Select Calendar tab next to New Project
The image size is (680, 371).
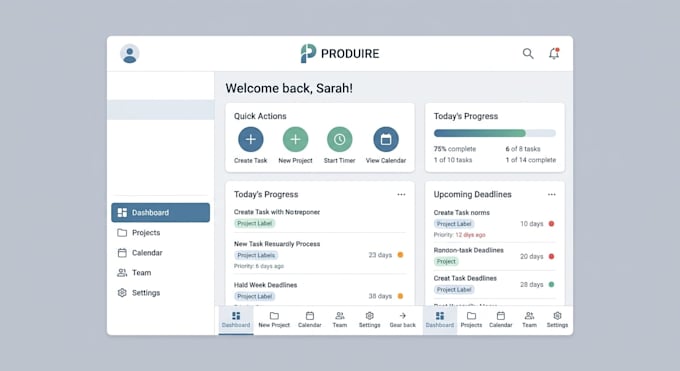310,320
